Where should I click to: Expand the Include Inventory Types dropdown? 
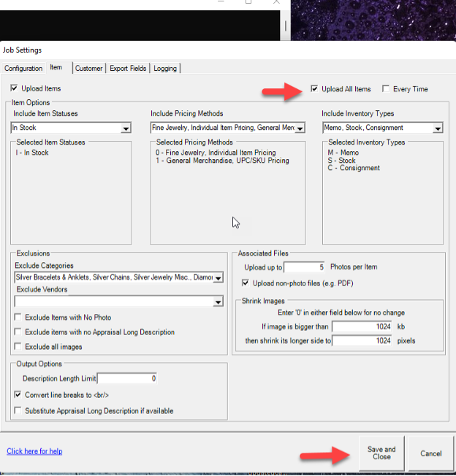click(437, 128)
